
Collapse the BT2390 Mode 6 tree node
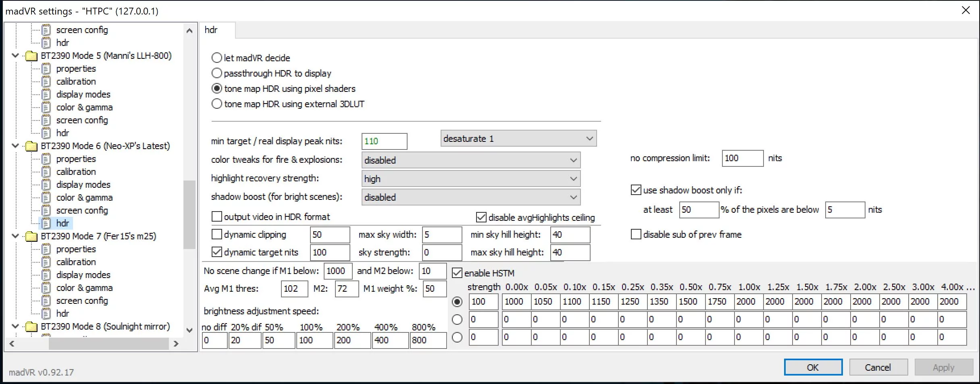click(15, 146)
